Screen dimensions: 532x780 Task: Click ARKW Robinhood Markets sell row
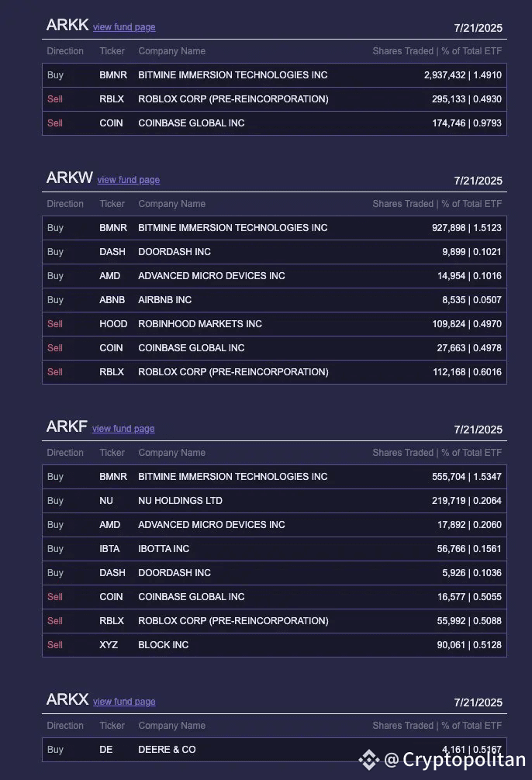(275, 324)
